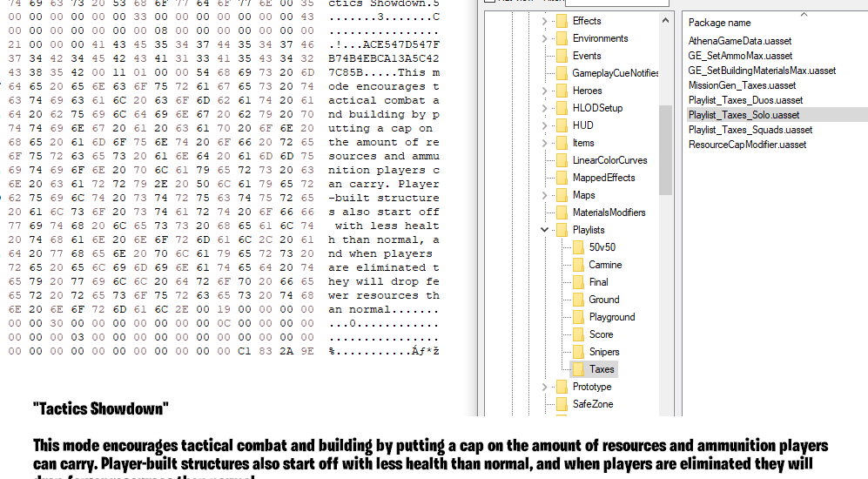Expand the Heroes tree node
The height and width of the screenshot is (479, 868).
tap(545, 91)
